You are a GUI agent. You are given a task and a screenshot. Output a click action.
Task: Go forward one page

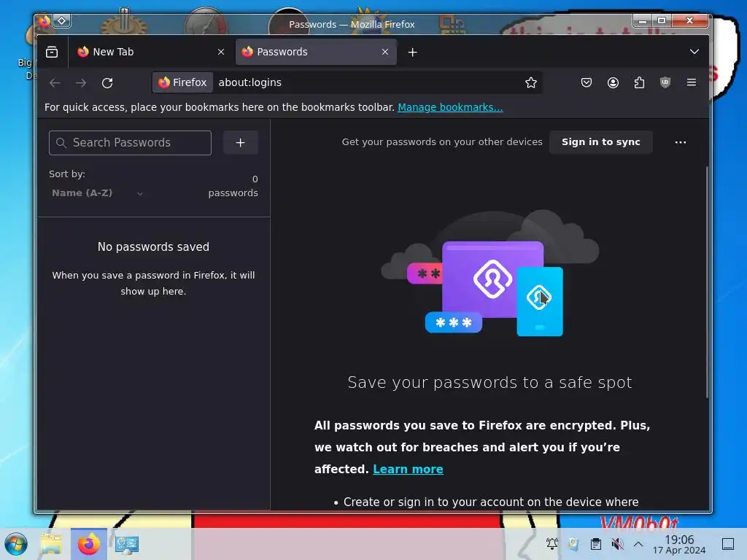(x=81, y=83)
